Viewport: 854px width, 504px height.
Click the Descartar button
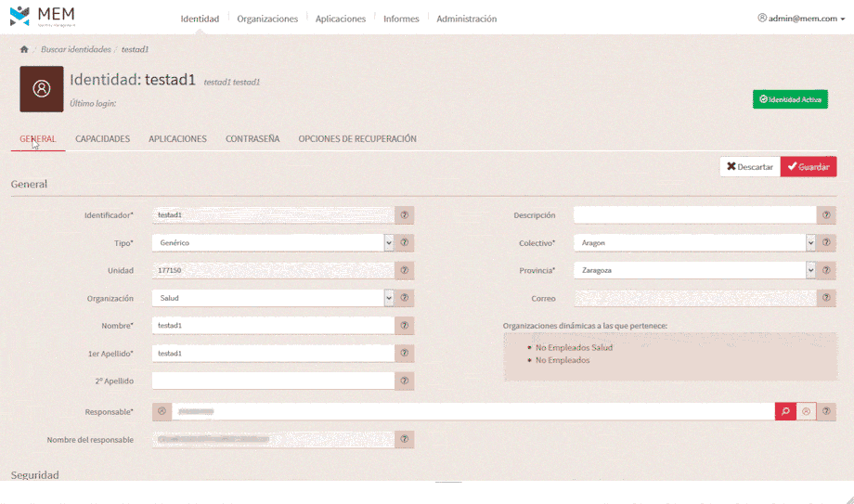point(750,167)
